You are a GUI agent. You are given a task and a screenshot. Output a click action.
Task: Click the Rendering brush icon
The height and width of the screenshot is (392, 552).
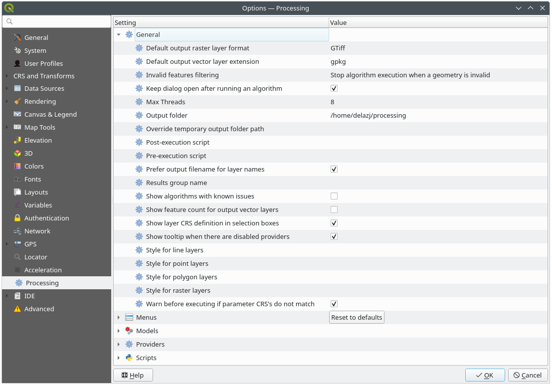click(17, 101)
